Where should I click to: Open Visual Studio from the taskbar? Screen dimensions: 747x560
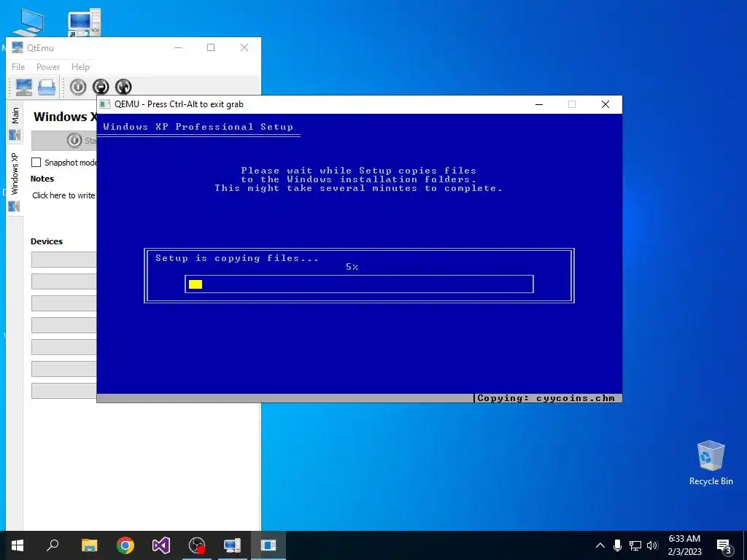(161, 545)
